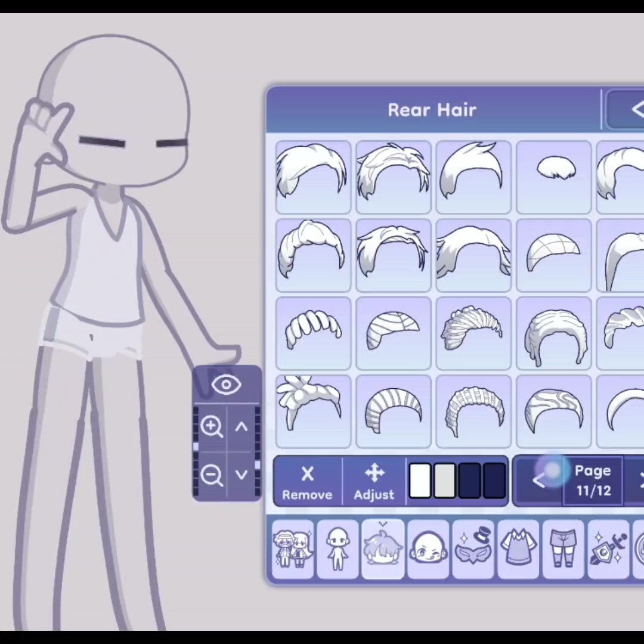Pick the first white hair color swatch

[x=420, y=481]
